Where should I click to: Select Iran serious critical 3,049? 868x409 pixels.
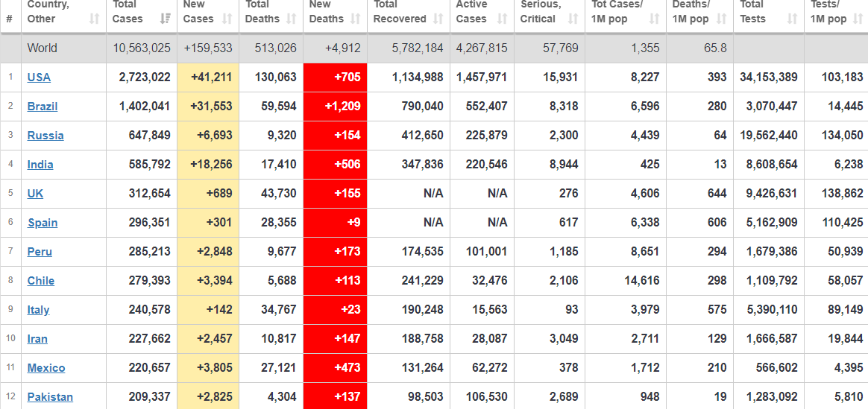coord(564,339)
